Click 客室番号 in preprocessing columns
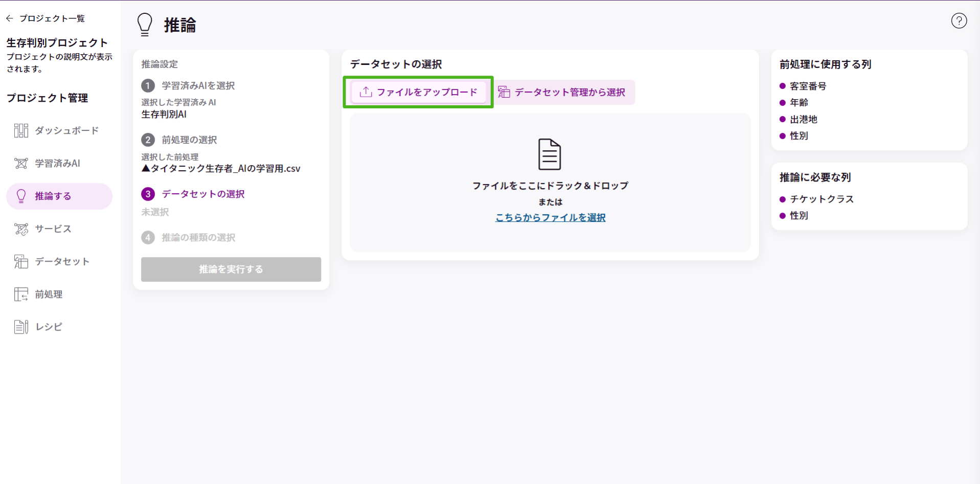This screenshot has height=484, width=980. tap(808, 86)
